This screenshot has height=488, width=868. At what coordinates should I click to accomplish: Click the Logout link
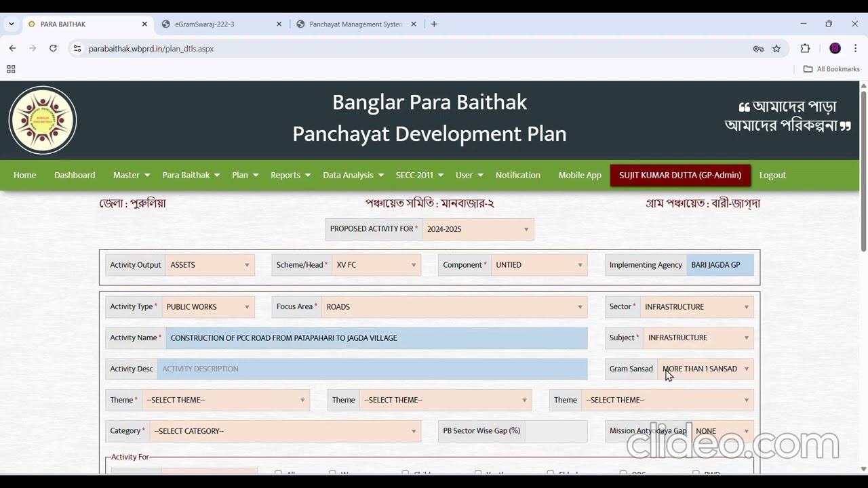click(772, 175)
